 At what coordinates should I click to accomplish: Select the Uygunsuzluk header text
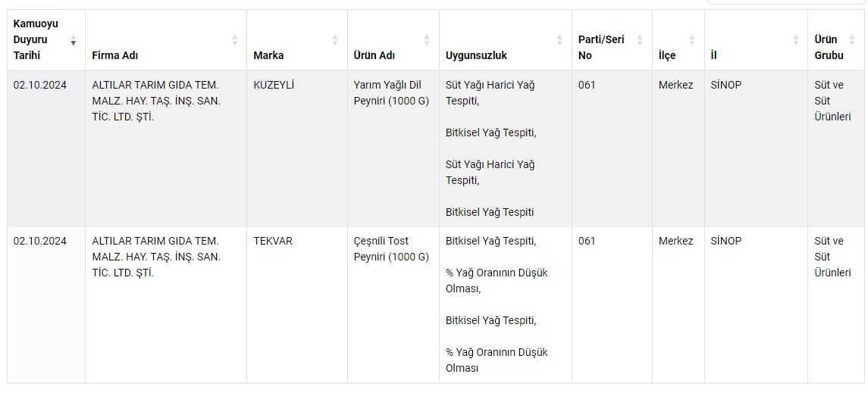(x=476, y=56)
